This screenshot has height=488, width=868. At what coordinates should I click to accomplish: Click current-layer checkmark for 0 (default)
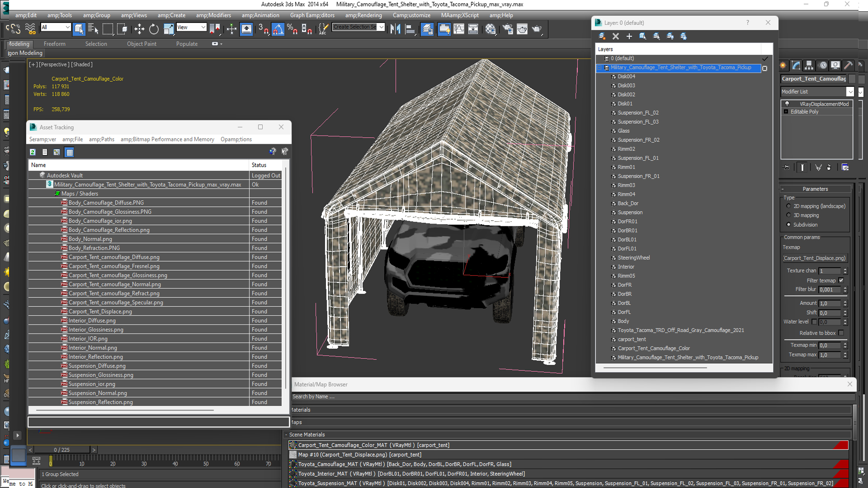click(765, 59)
